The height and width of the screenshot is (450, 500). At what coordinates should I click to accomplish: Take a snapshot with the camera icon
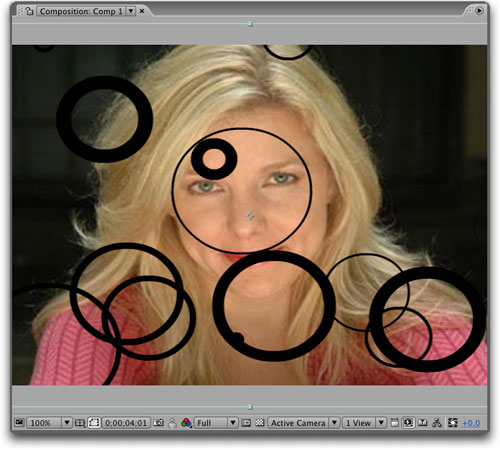click(x=158, y=423)
